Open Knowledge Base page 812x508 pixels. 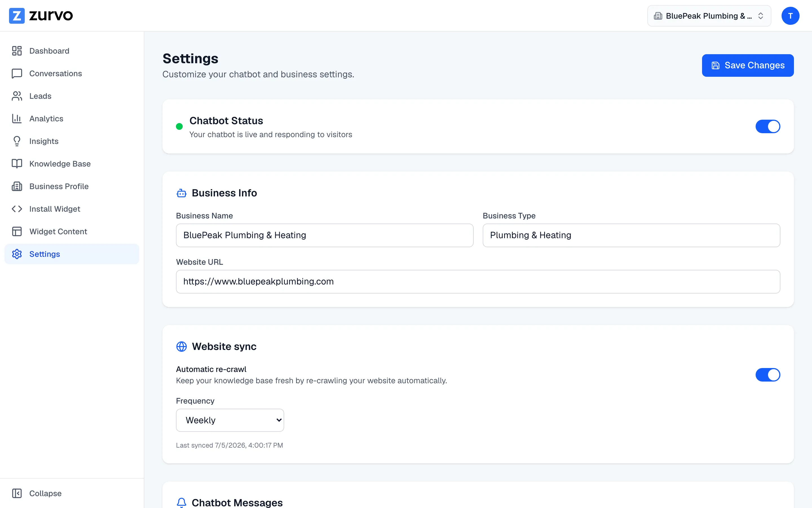point(72,164)
